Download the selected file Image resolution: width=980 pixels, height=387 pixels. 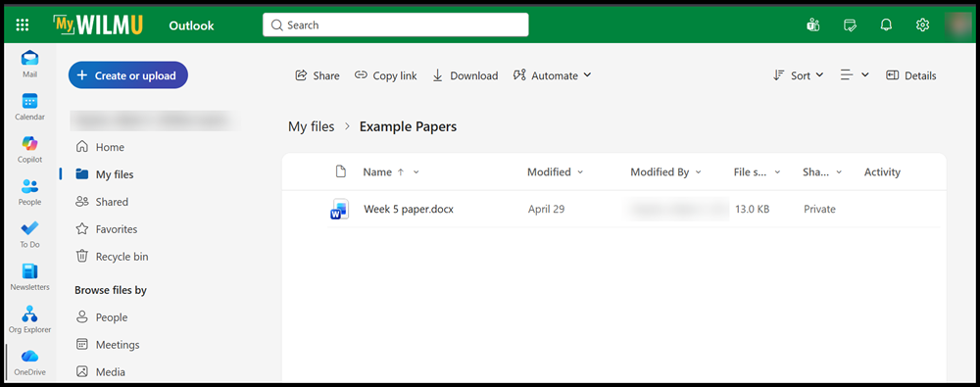pos(465,75)
